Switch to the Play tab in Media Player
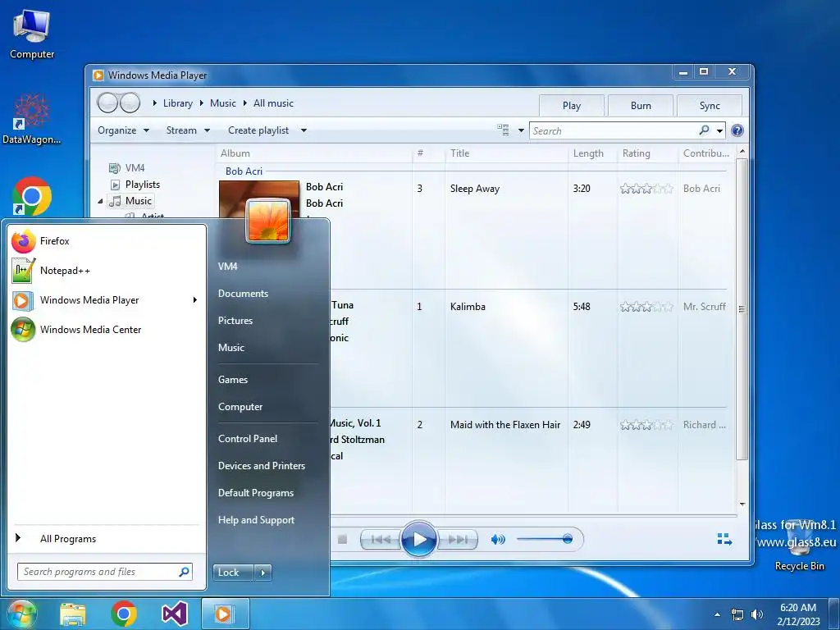Image resolution: width=840 pixels, height=630 pixels. (x=572, y=106)
